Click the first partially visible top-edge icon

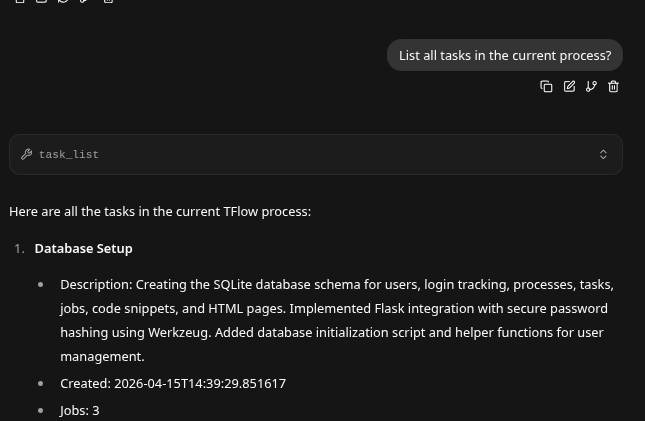click(20, 1)
